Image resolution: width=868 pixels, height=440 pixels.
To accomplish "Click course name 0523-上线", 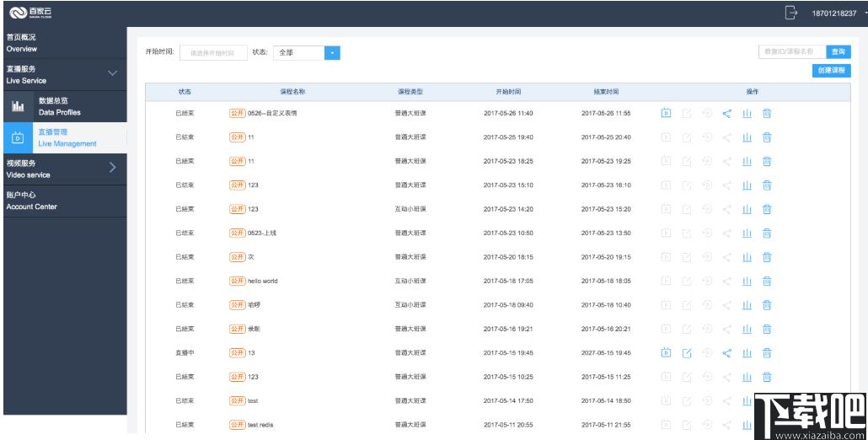I will (x=262, y=233).
